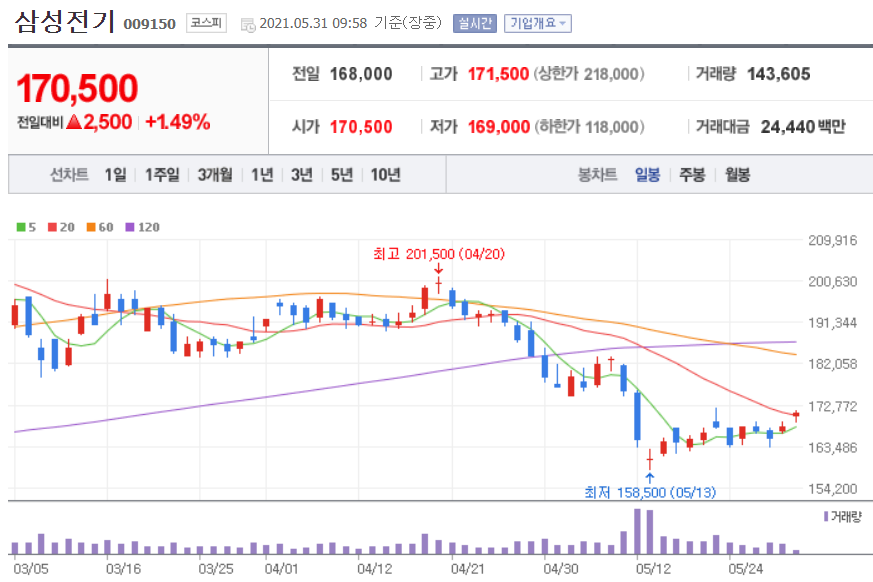Screen dimensions: 873x582
Task: Switch to 일봉 daily candle chart
Action: (x=648, y=175)
